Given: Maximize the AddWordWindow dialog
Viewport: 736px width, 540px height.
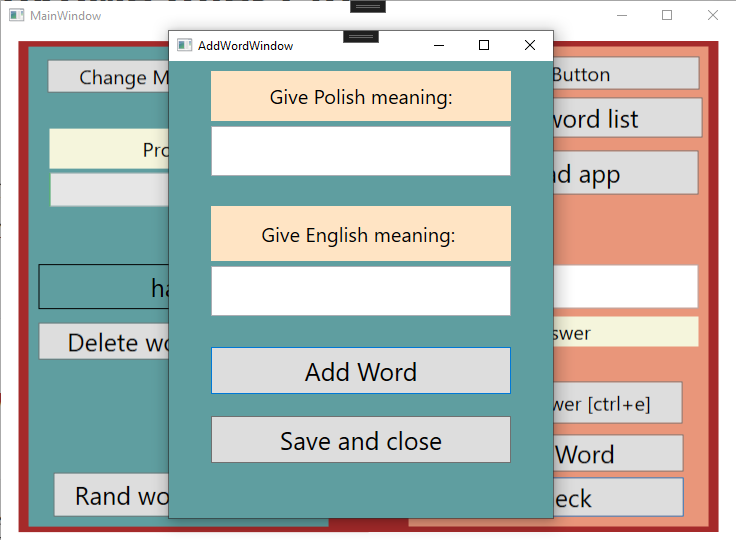Looking at the screenshot, I should [x=484, y=45].
